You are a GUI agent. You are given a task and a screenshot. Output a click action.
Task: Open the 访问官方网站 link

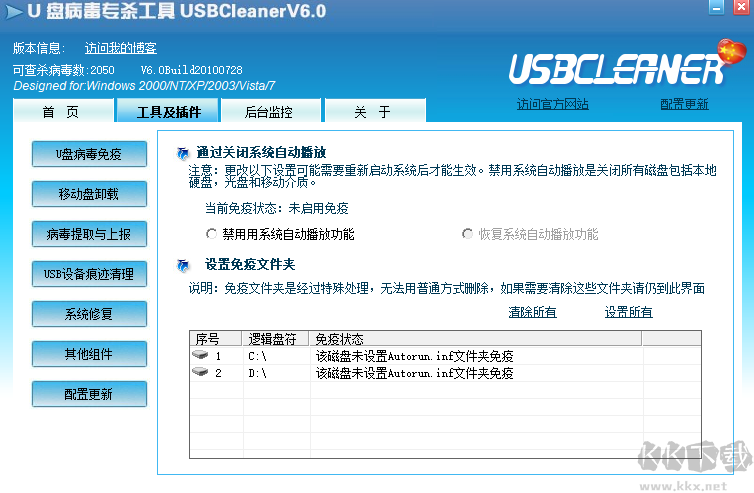click(x=553, y=104)
